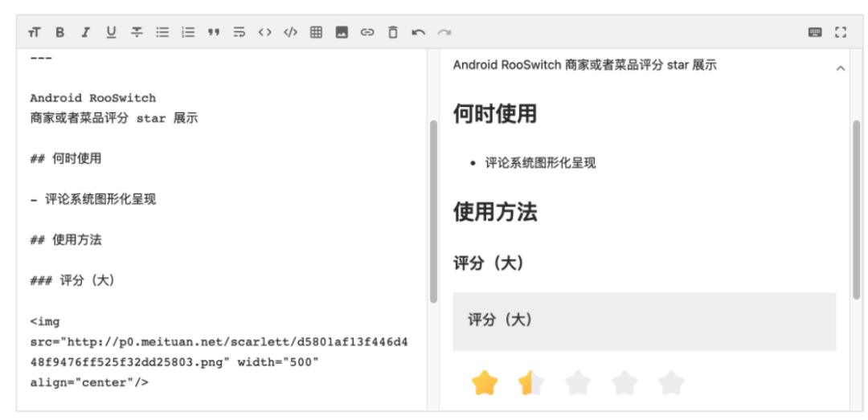Open the keyboard shortcuts icon

(x=815, y=33)
